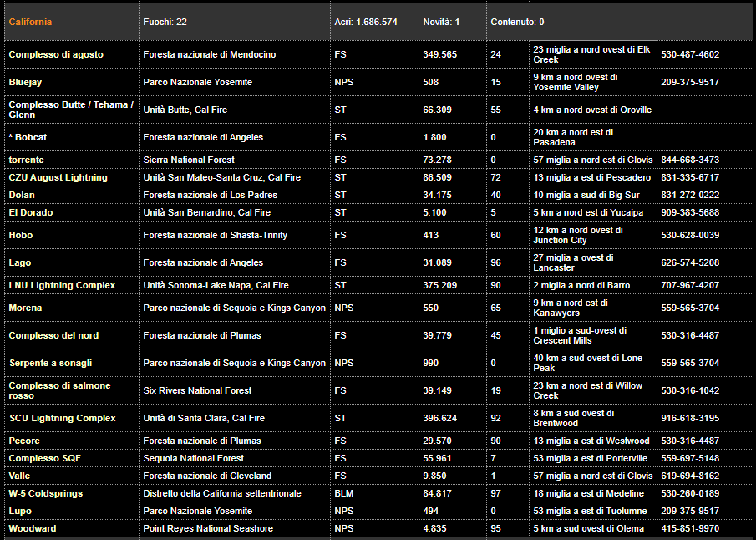The width and height of the screenshot is (756, 540).
Task: Select phone number 916-618-3195
Action: pyautogui.click(x=690, y=418)
